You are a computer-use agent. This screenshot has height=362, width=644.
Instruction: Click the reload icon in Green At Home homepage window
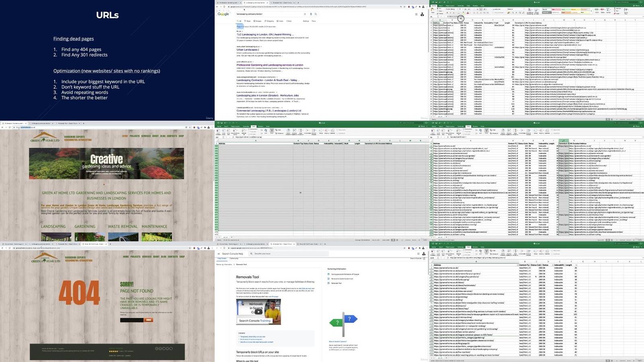pyautogui.click(x=10, y=127)
